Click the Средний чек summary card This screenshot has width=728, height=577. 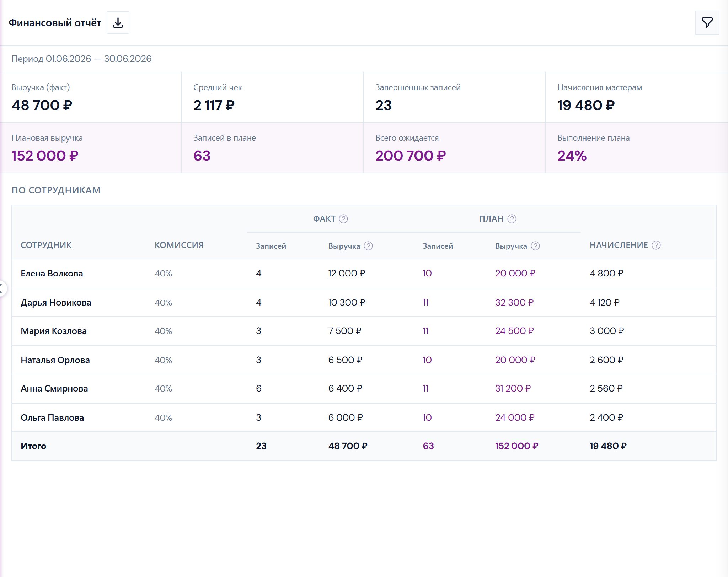273,97
